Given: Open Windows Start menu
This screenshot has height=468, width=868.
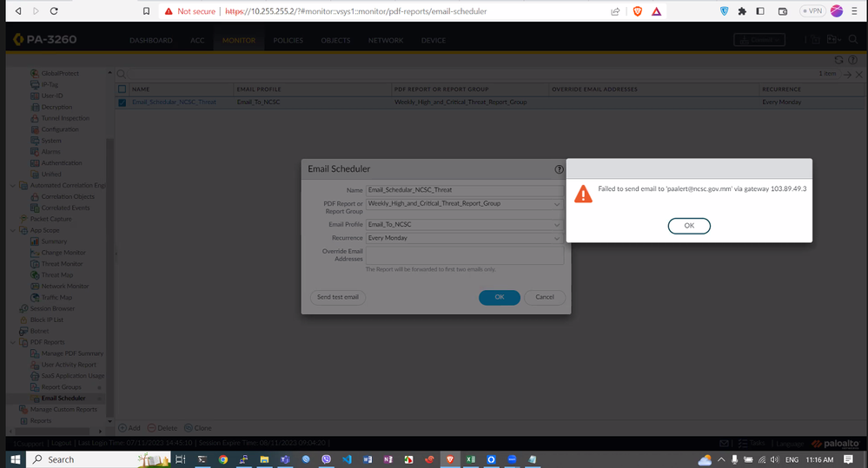Looking at the screenshot, I should coord(16,459).
